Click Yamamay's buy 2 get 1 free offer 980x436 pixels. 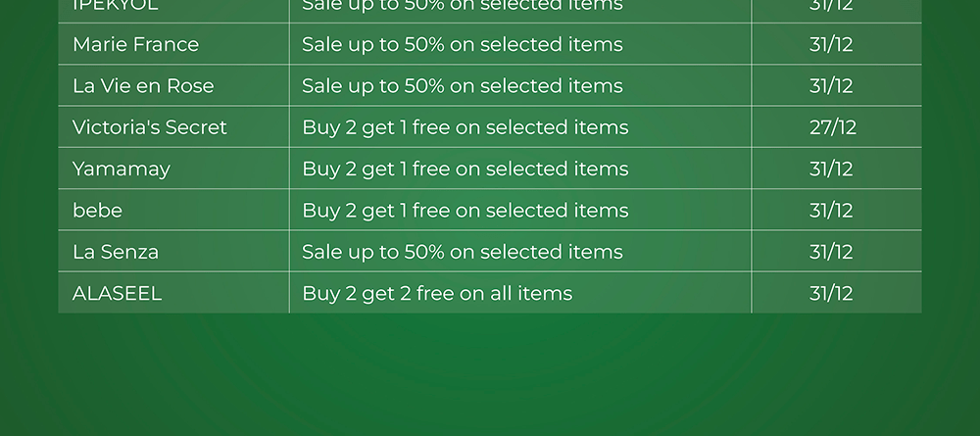(465, 169)
